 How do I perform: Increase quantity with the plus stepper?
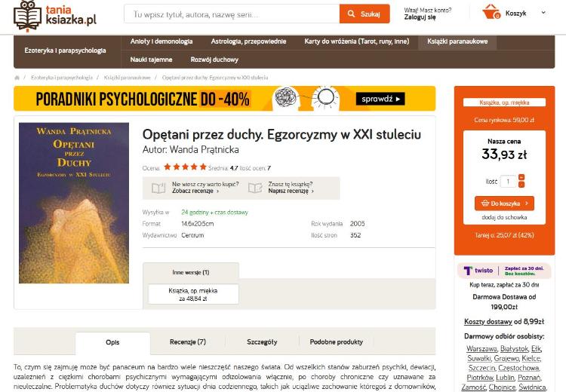point(521,177)
